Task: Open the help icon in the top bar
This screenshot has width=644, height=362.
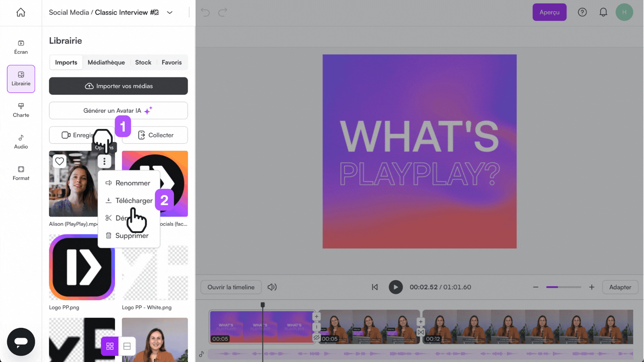Action: [x=582, y=12]
